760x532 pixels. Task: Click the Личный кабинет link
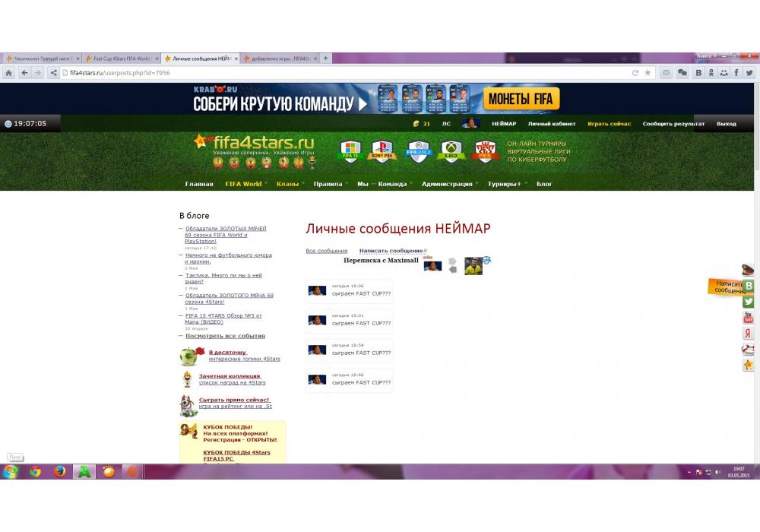(x=552, y=124)
